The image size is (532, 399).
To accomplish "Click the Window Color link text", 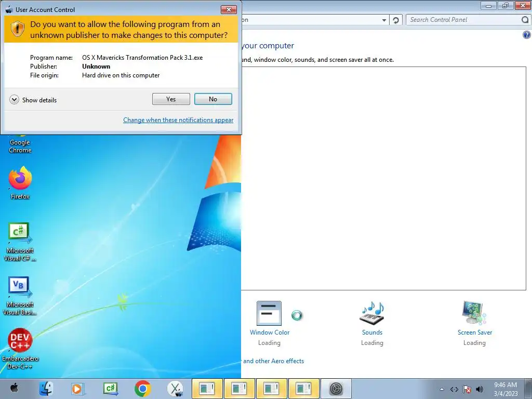I will (x=270, y=332).
